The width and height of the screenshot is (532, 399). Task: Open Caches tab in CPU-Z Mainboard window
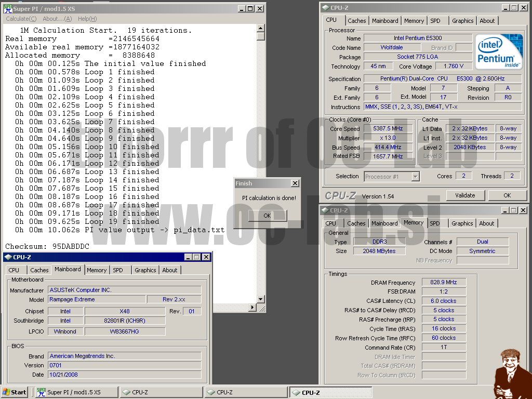pos(39,270)
